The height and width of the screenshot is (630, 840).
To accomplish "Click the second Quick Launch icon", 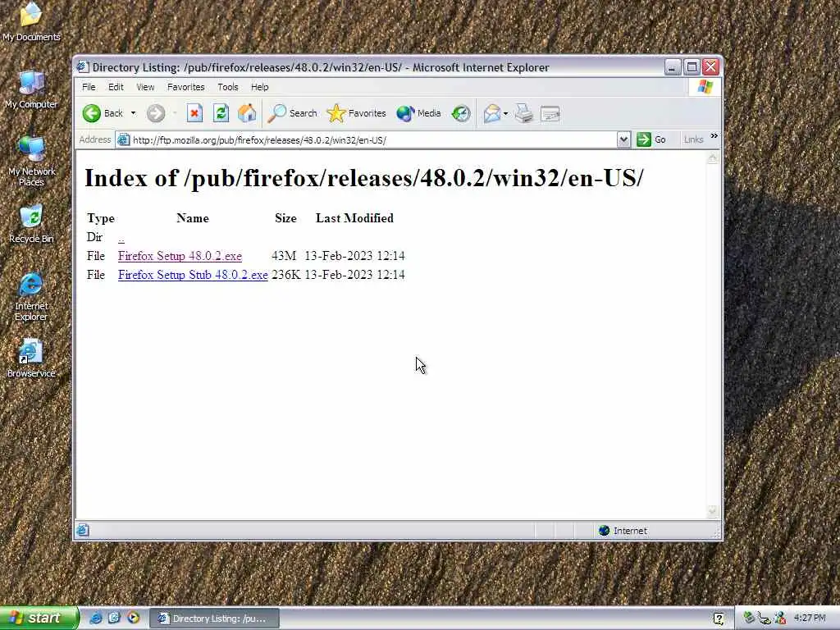I will (114, 618).
